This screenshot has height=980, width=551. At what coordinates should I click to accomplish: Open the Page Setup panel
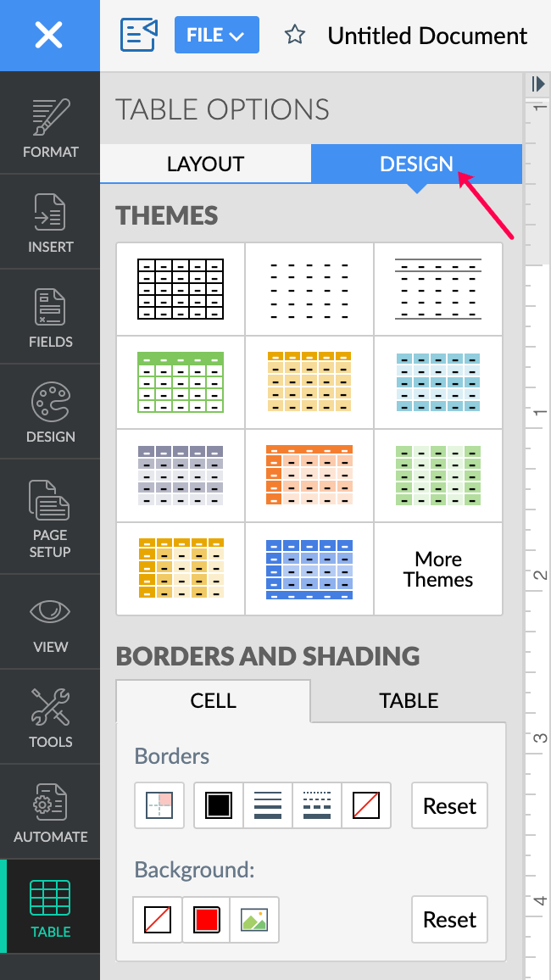pos(50,517)
